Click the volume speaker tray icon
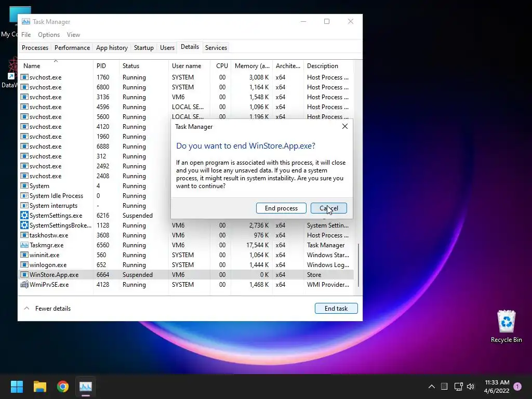This screenshot has width=532, height=399. tap(471, 387)
